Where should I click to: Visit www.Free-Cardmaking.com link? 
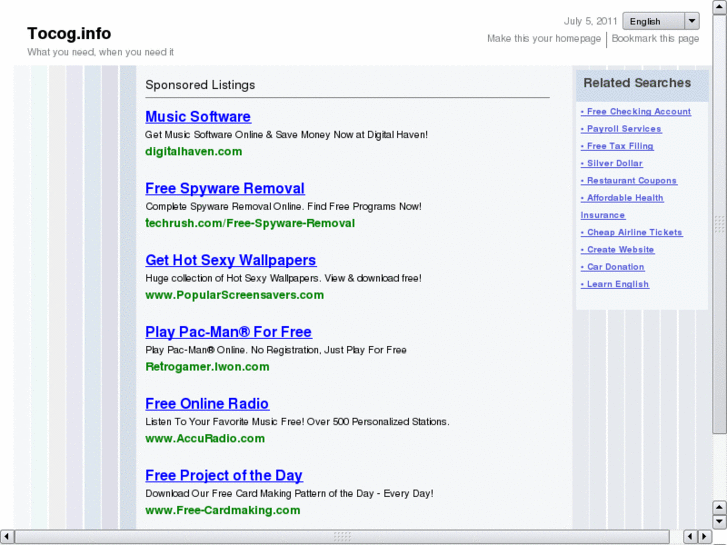tap(223, 510)
